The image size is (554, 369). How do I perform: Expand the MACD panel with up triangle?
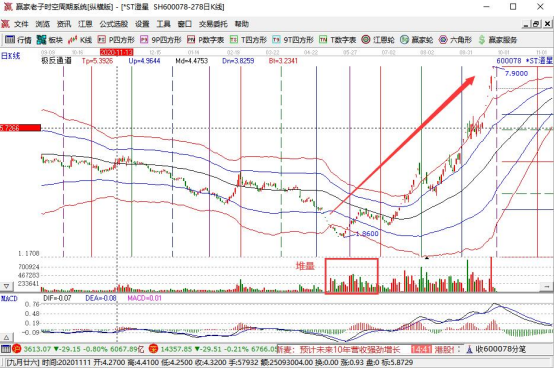click(x=6, y=337)
